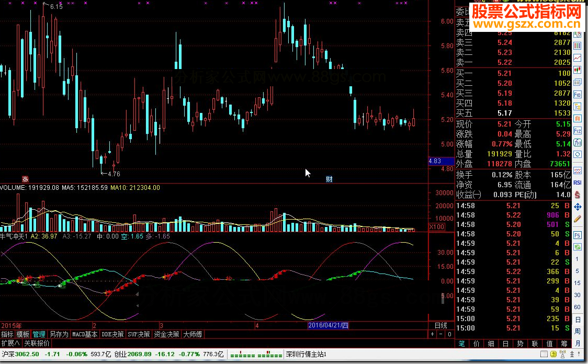Open the f(x) formula manager icon
Image resolution: width=588 pixels, height=364 pixels.
click(578, 142)
